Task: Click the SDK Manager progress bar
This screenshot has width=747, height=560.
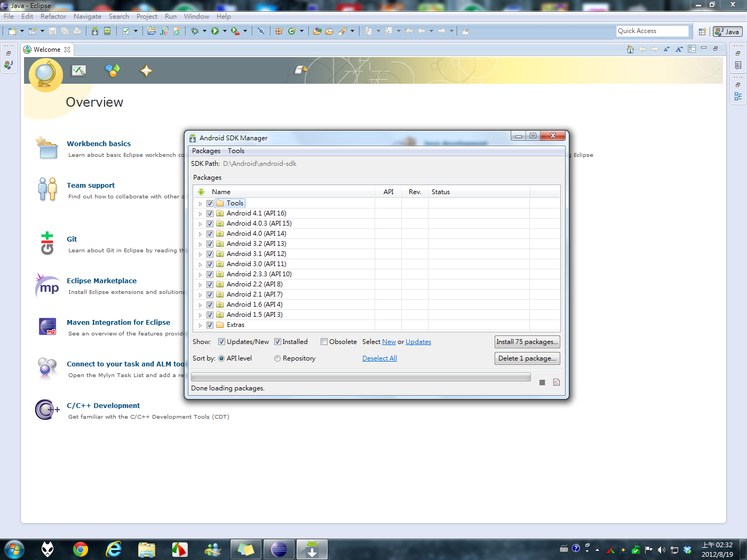Action: 361,377
